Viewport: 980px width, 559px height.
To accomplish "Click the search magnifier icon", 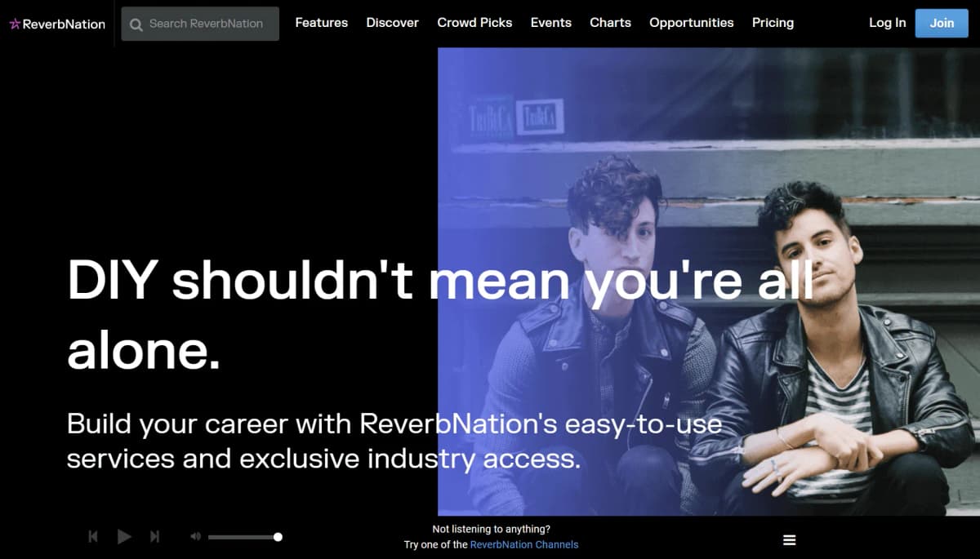I will coord(136,24).
